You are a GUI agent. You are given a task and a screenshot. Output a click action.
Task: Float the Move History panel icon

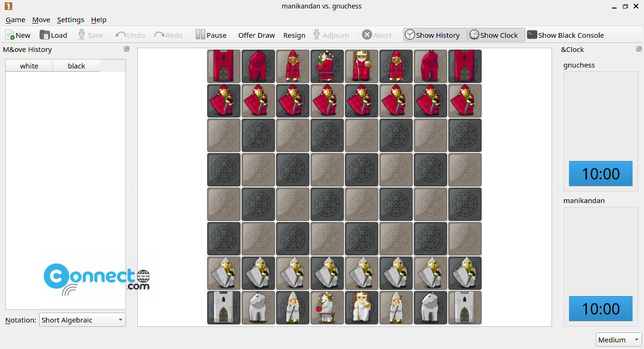pyautogui.click(x=126, y=49)
